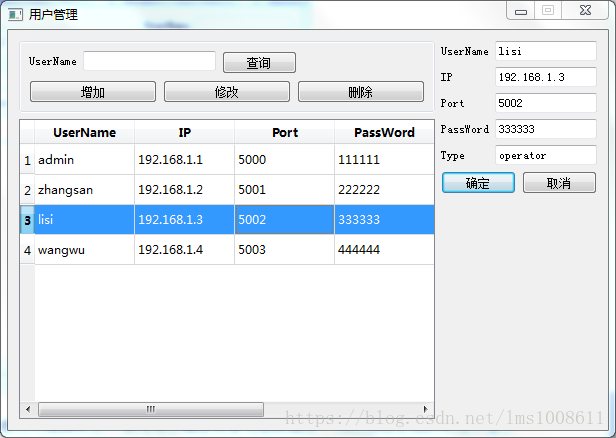Confirm with the 确定 button
Image resolution: width=616 pixels, height=438 pixels.
click(478, 183)
